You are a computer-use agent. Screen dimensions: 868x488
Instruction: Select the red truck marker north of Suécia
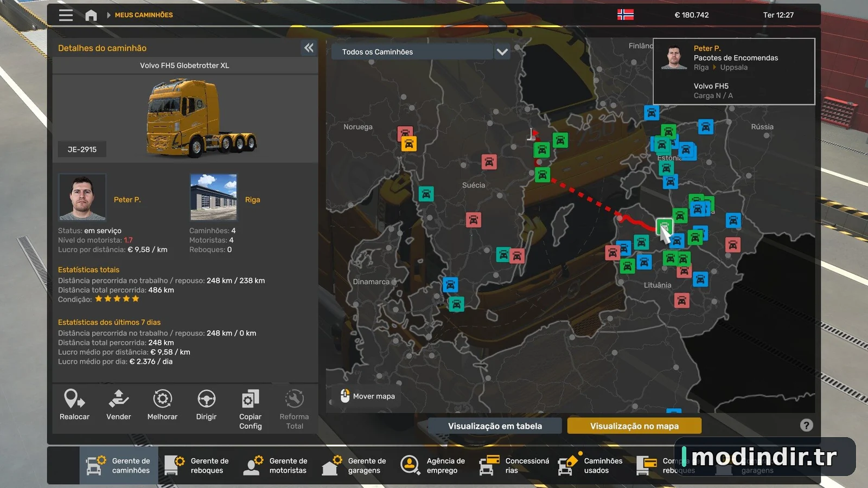pyautogui.click(x=489, y=162)
